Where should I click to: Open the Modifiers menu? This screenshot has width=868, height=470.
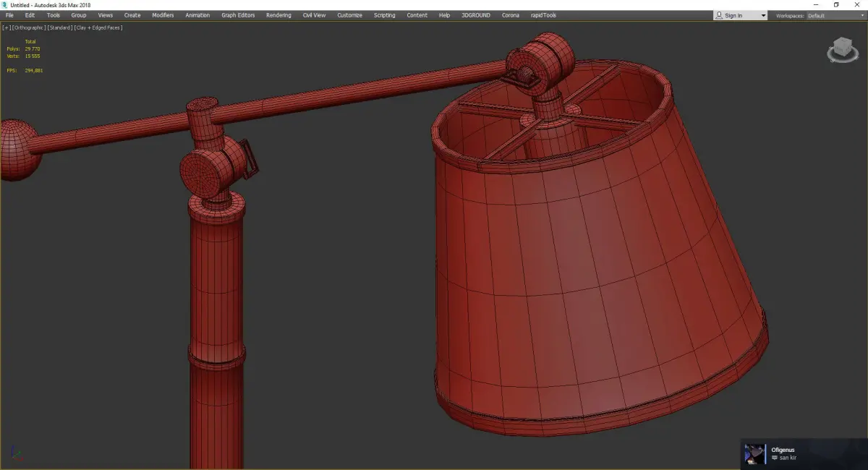163,15
